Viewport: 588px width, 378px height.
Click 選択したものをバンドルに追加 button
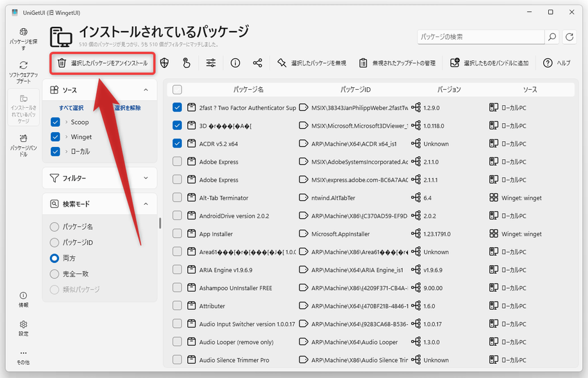click(489, 63)
